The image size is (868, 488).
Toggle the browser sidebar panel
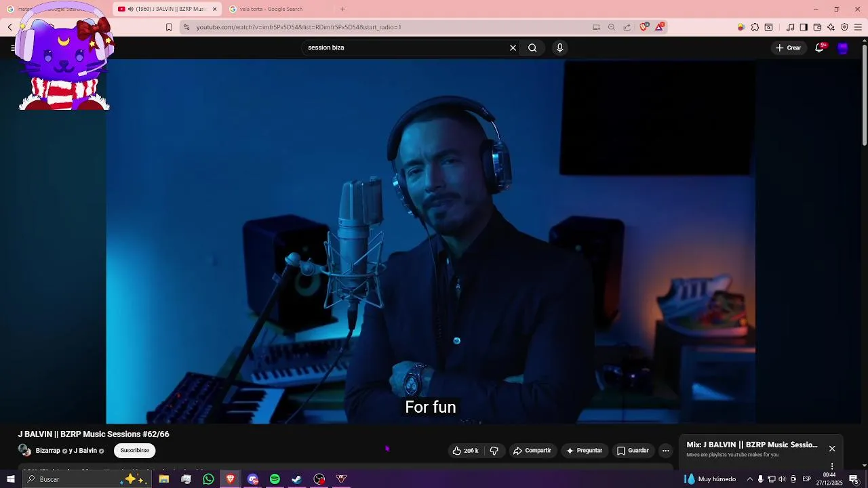(x=804, y=27)
